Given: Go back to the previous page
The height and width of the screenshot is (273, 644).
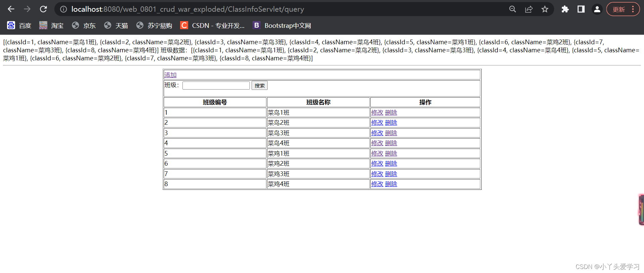Looking at the screenshot, I should point(11,9).
